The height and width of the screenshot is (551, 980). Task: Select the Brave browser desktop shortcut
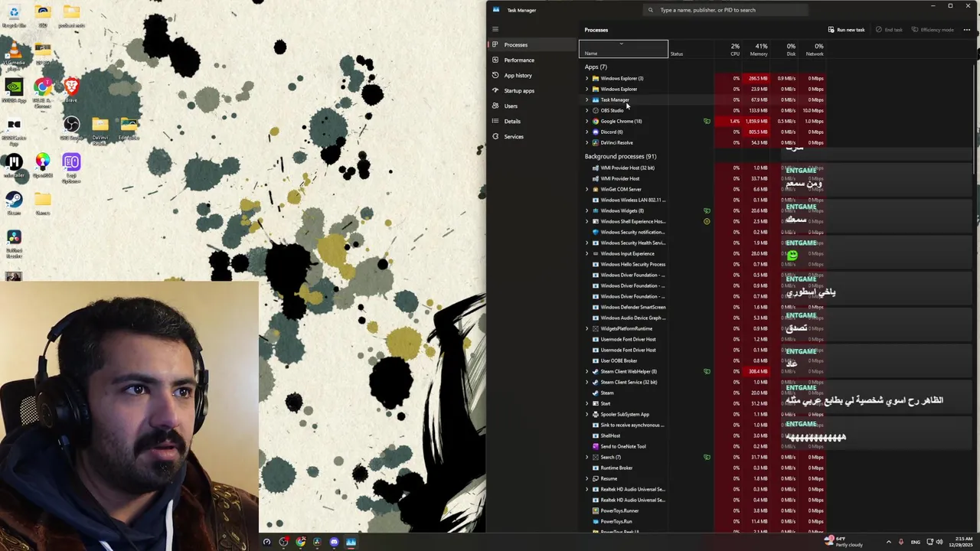(x=71, y=90)
